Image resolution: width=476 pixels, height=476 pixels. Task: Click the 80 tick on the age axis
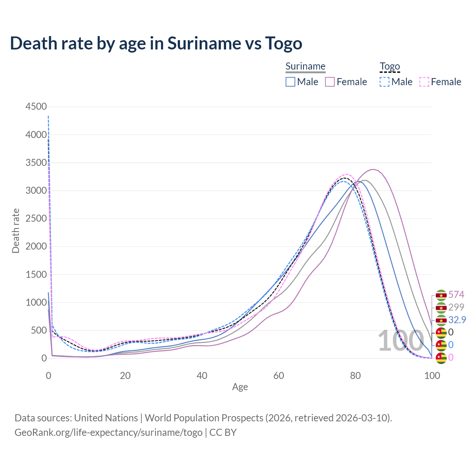click(x=355, y=376)
